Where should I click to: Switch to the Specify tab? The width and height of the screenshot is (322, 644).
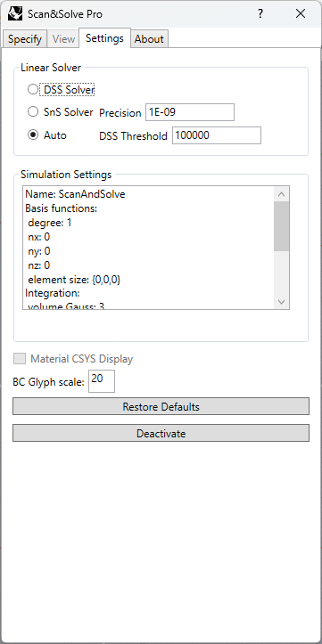pos(25,39)
